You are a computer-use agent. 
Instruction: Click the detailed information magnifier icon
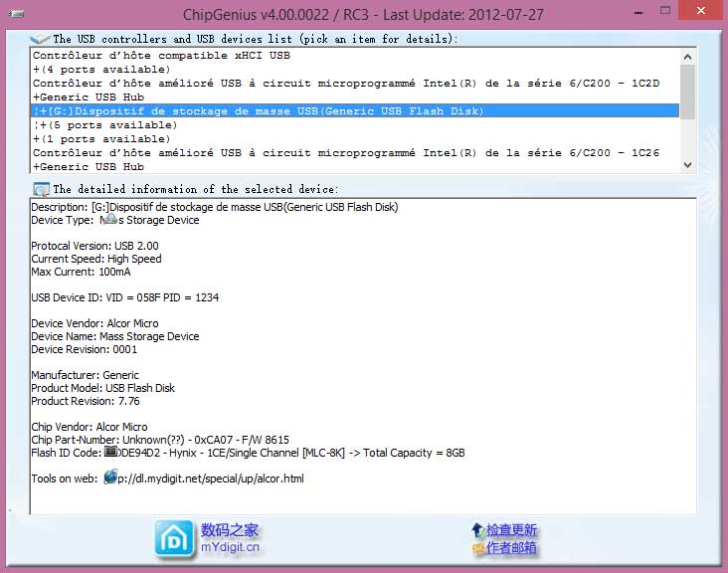click(41, 189)
